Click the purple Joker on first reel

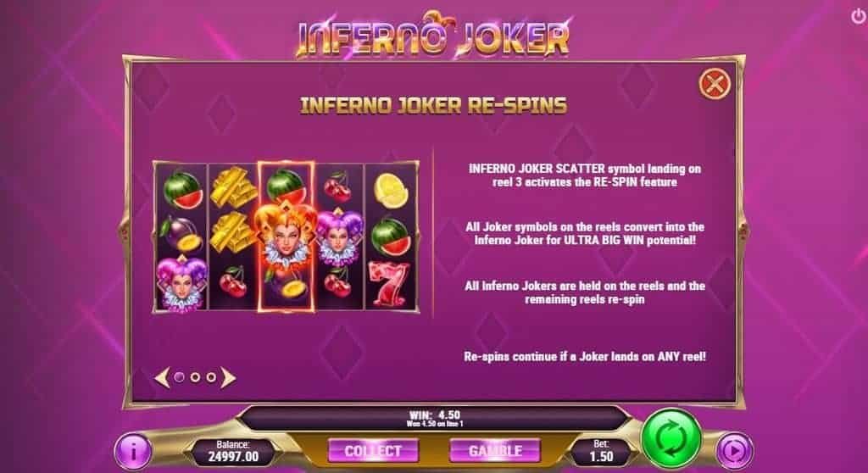(x=181, y=284)
